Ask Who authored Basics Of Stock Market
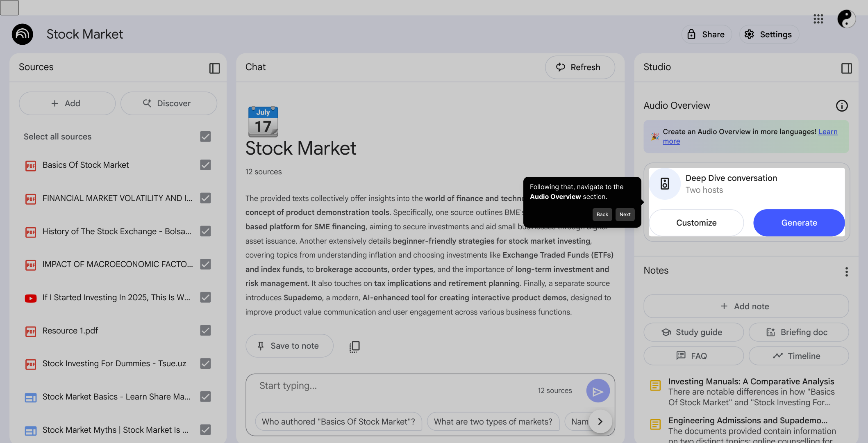This screenshot has height=443, width=868. click(338, 422)
